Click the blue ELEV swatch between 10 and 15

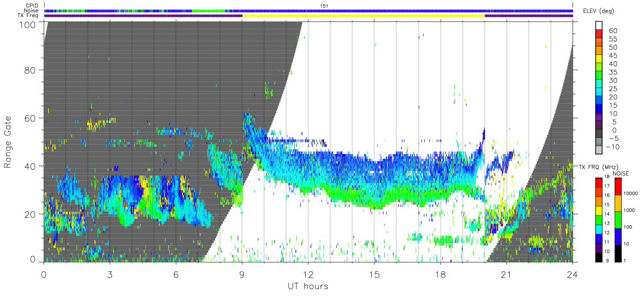tap(599, 109)
